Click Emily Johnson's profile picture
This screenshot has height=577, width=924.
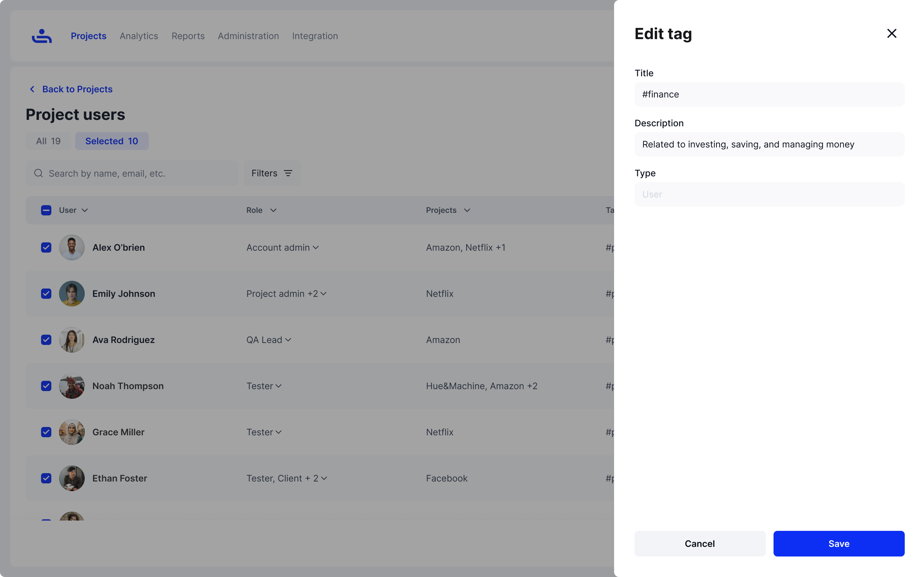(x=72, y=293)
